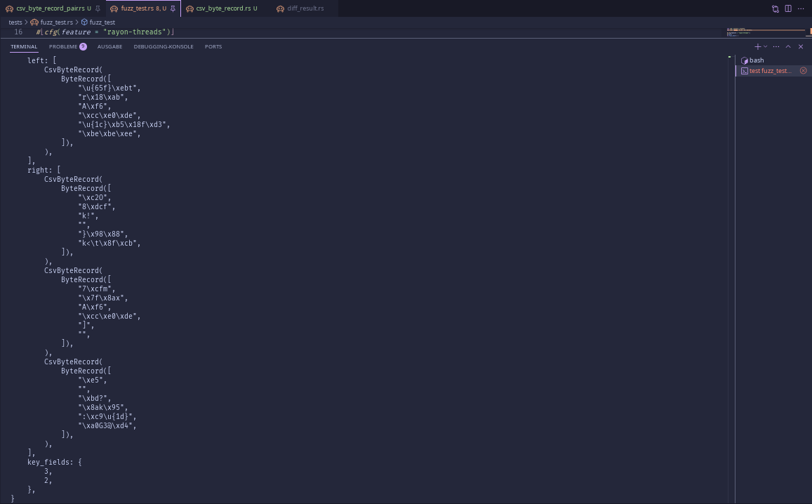Image resolution: width=812 pixels, height=504 pixels.
Task: Click the '"\x7f\x8ax",' terminal line
Action: [103, 298]
